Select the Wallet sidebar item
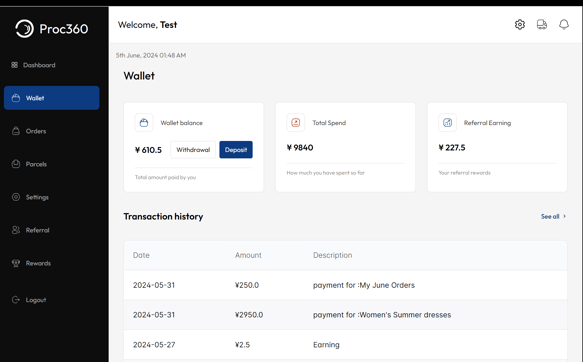This screenshot has height=362, width=583. [52, 98]
